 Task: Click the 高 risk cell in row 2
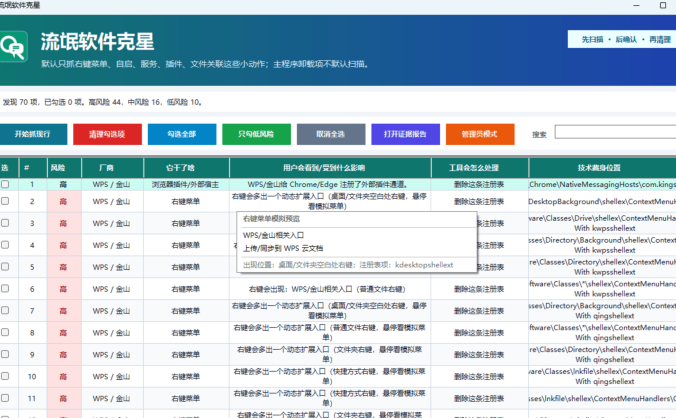(x=63, y=201)
